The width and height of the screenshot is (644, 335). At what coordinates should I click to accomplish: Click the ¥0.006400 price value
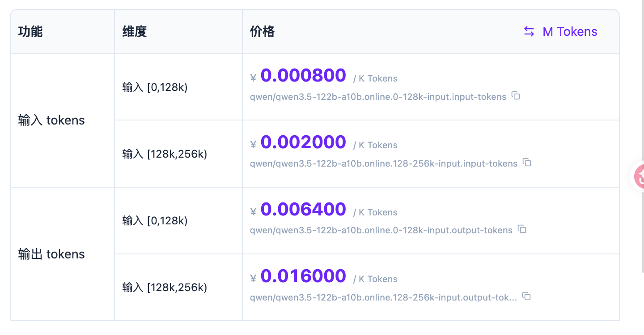pyautogui.click(x=303, y=209)
